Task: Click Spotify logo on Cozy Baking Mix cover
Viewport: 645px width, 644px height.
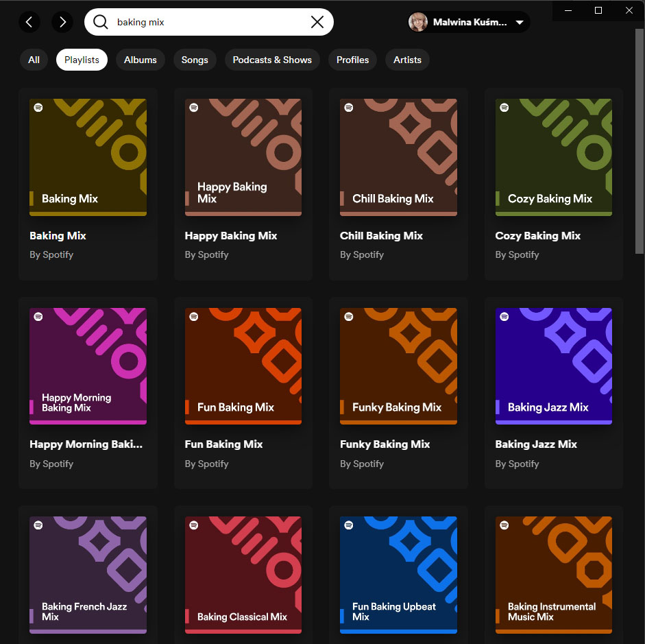Action: (x=504, y=108)
